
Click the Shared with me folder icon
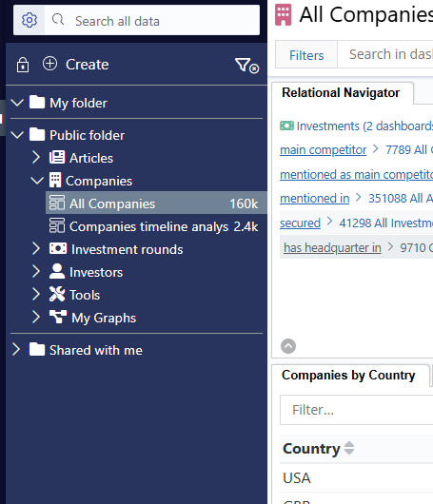[37, 349]
